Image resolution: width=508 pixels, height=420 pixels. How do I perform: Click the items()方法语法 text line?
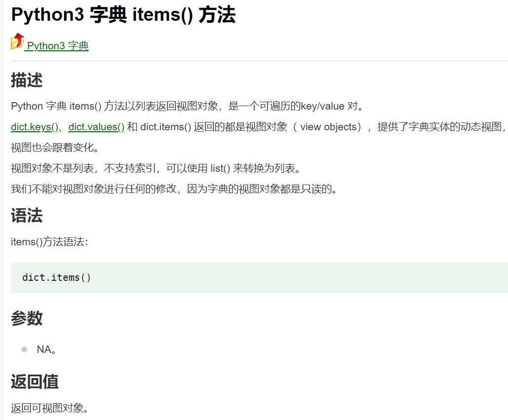pos(49,242)
